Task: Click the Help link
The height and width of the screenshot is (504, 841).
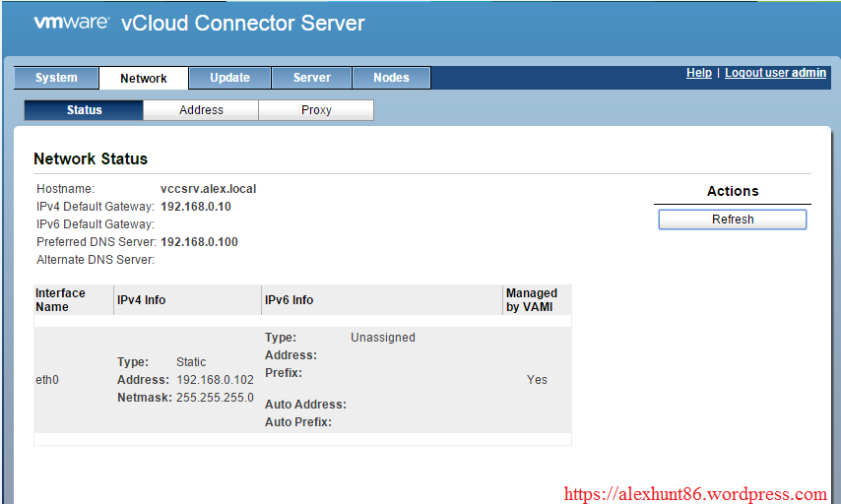Action: click(x=699, y=73)
